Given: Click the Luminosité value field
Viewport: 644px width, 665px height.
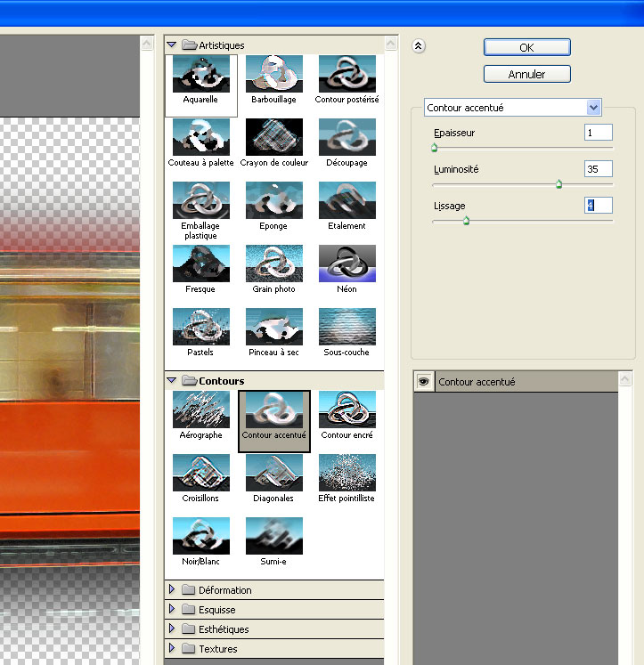Looking at the screenshot, I should 599,169.
